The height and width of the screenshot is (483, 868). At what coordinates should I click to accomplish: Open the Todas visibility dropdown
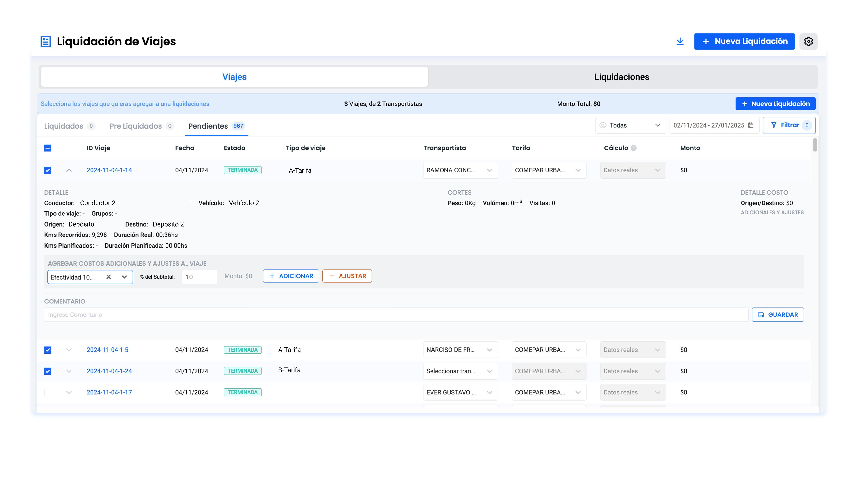(630, 125)
